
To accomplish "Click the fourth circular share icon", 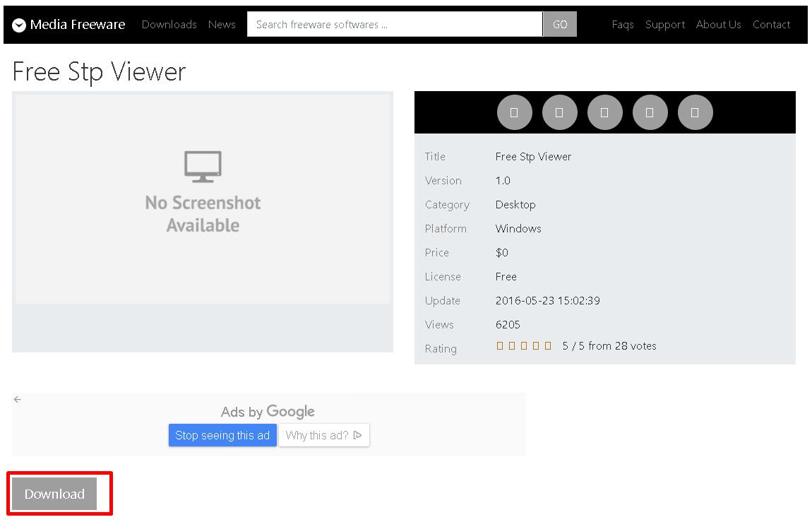I will click(x=650, y=112).
